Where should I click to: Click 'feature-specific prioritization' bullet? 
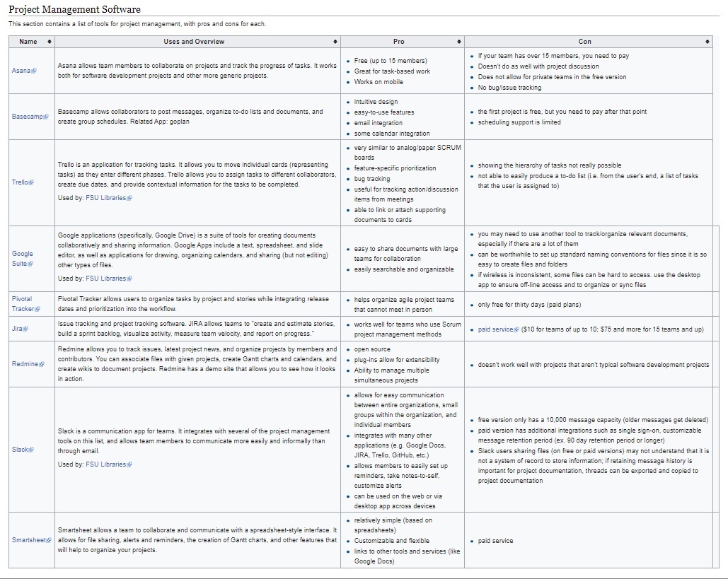(x=395, y=168)
